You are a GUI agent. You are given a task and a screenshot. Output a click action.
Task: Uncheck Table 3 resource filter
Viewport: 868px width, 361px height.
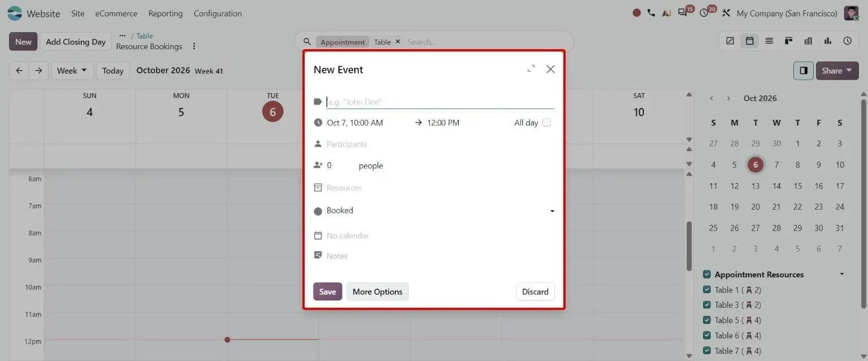706,305
